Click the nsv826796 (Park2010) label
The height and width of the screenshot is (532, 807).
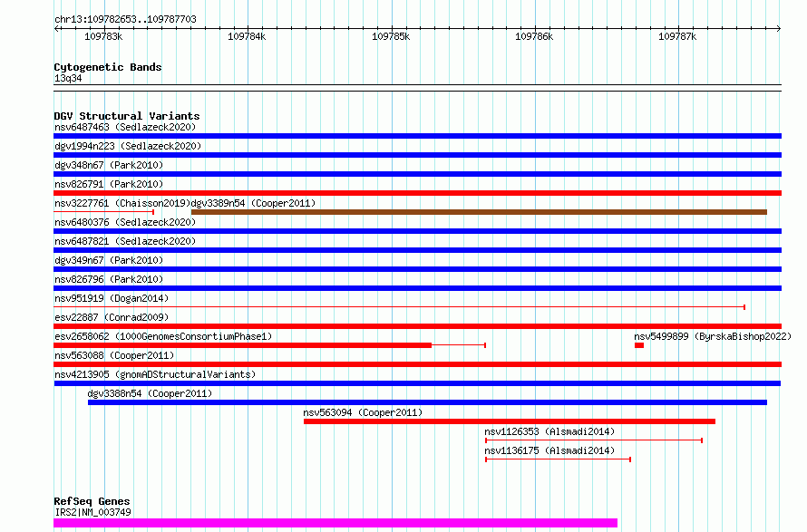(109, 279)
